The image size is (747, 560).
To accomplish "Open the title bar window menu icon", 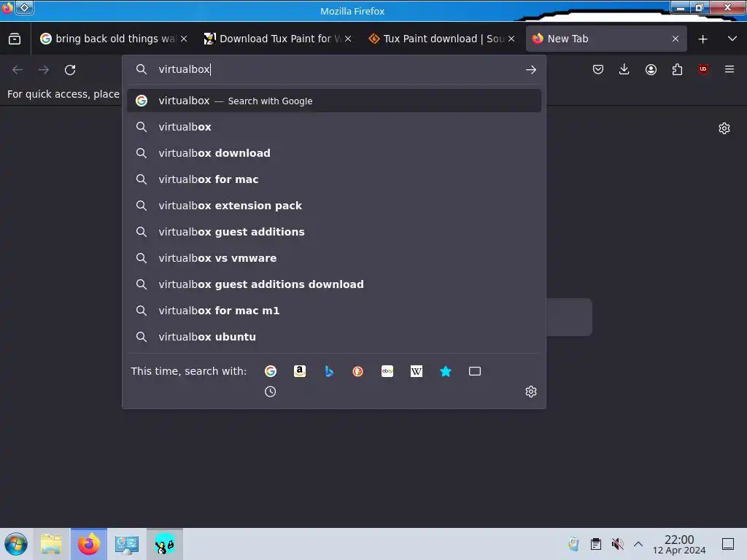I will pos(24,7).
